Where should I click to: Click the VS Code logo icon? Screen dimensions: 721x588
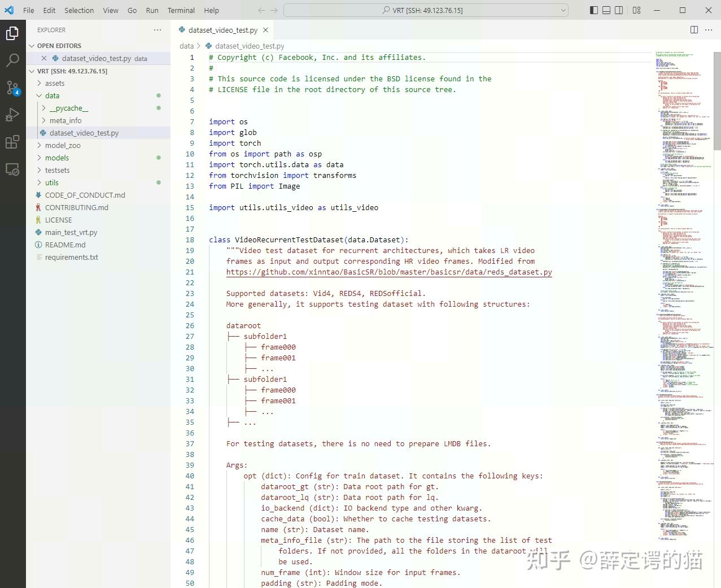pyautogui.click(x=9, y=10)
